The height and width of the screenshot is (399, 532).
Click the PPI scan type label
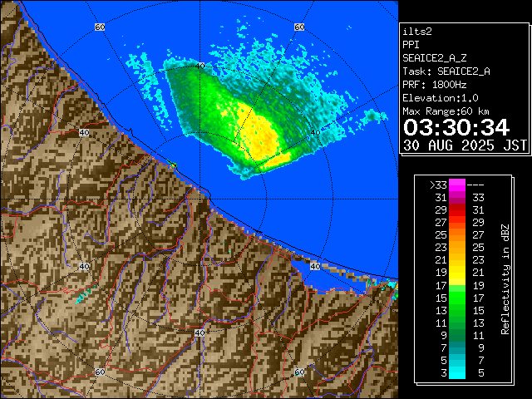click(x=411, y=45)
